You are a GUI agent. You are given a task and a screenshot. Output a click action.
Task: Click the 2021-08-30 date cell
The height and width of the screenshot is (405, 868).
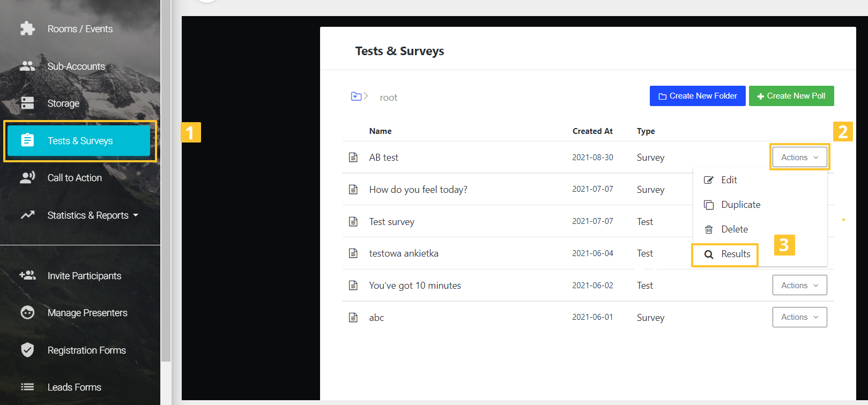592,157
